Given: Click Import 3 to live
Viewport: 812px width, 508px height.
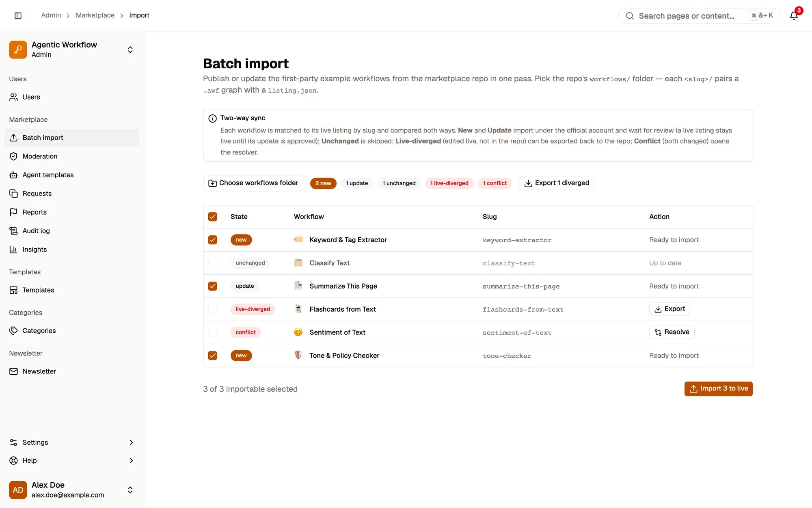Looking at the screenshot, I should (718, 389).
